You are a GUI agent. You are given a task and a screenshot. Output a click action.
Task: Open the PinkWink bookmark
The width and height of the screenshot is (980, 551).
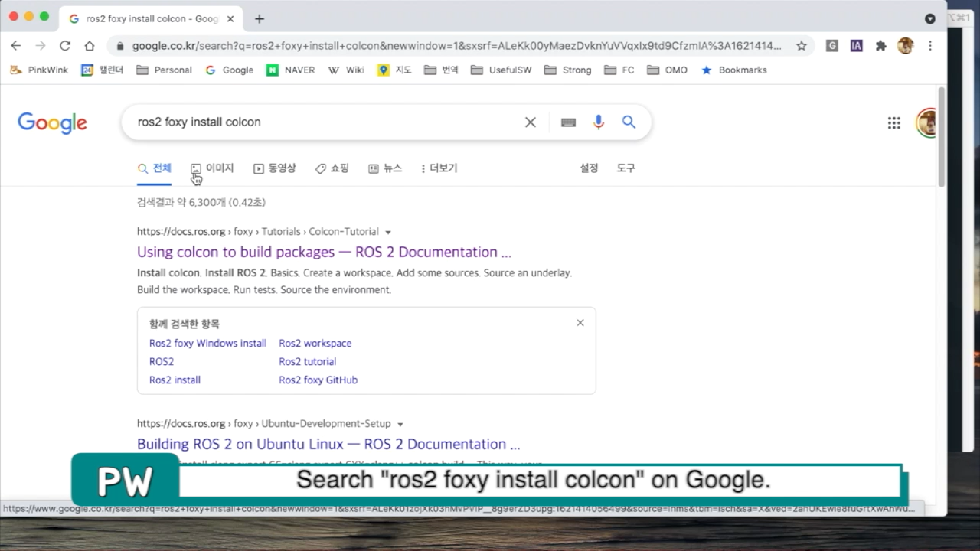(39, 70)
